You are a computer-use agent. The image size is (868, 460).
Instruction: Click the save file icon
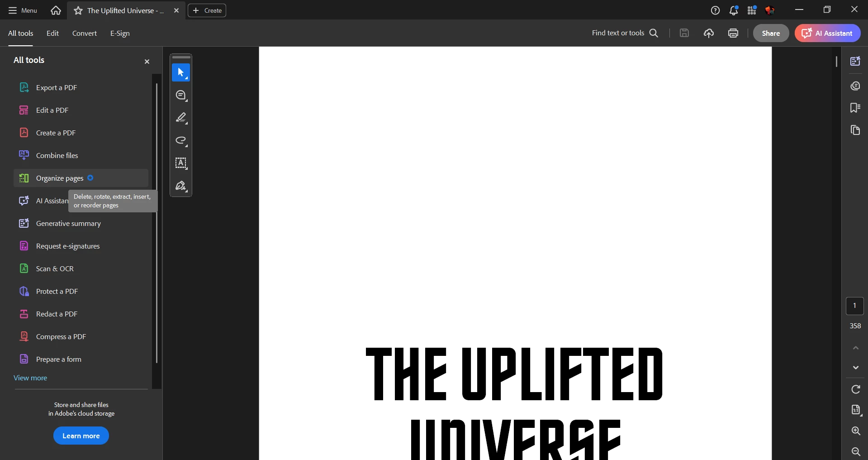pos(684,33)
